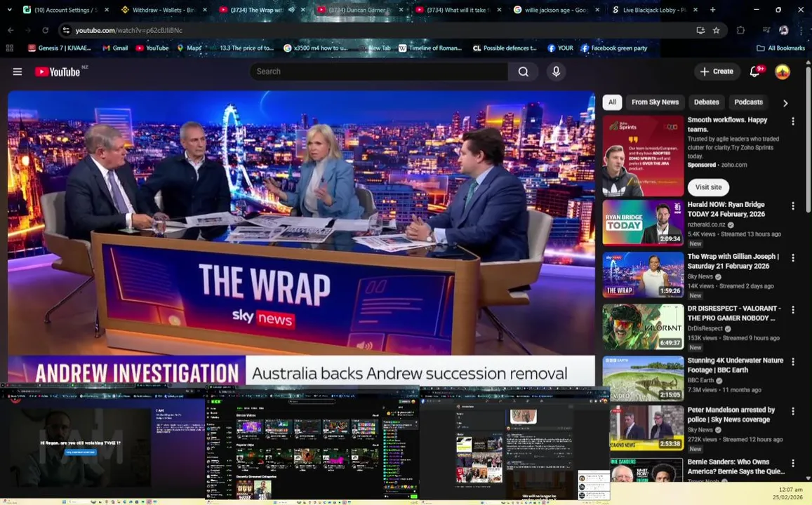Open options for the DR DISRESPECT Valorant video
The height and width of the screenshot is (505, 812).
coord(793,309)
